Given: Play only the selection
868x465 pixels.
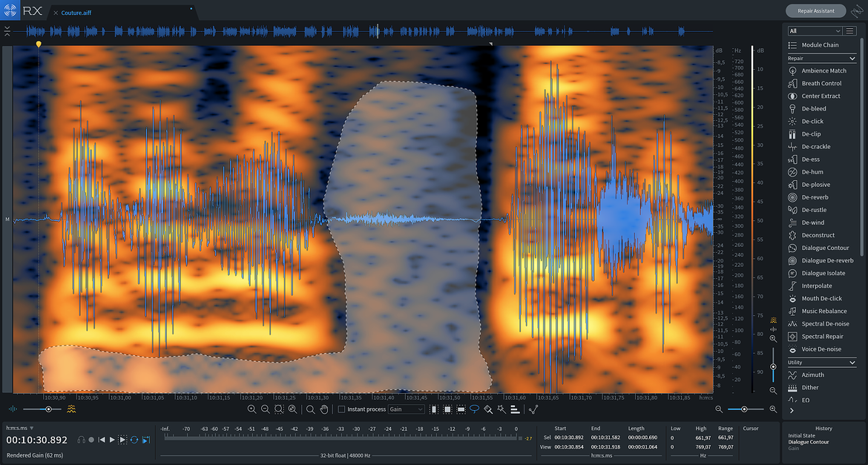Looking at the screenshot, I should click(x=122, y=440).
